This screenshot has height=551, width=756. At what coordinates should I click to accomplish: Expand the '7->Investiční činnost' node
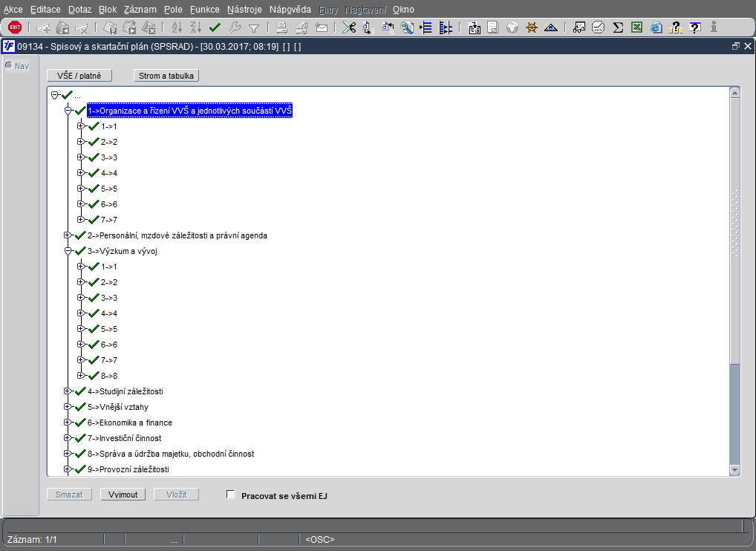tap(68, 437)
